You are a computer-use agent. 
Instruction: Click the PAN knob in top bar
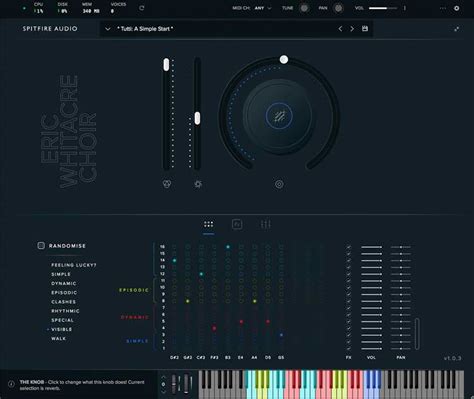tap(338, 8)
